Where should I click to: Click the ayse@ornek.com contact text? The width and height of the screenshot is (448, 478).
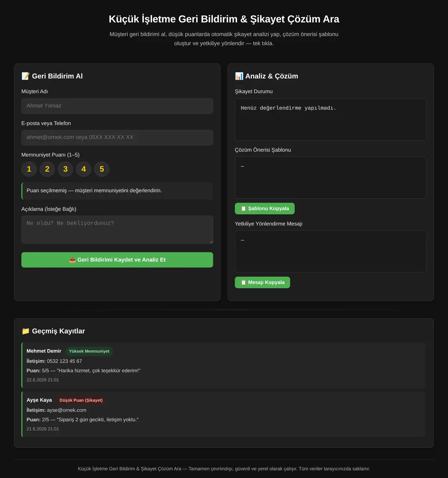(x=66, y=410)
